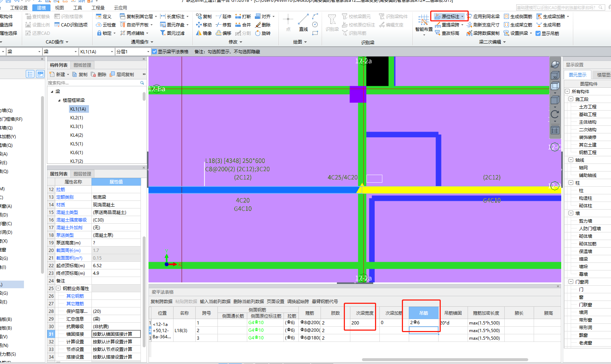
Task: Open the 工程量 ribbon tab
Action: click(98, 8)
